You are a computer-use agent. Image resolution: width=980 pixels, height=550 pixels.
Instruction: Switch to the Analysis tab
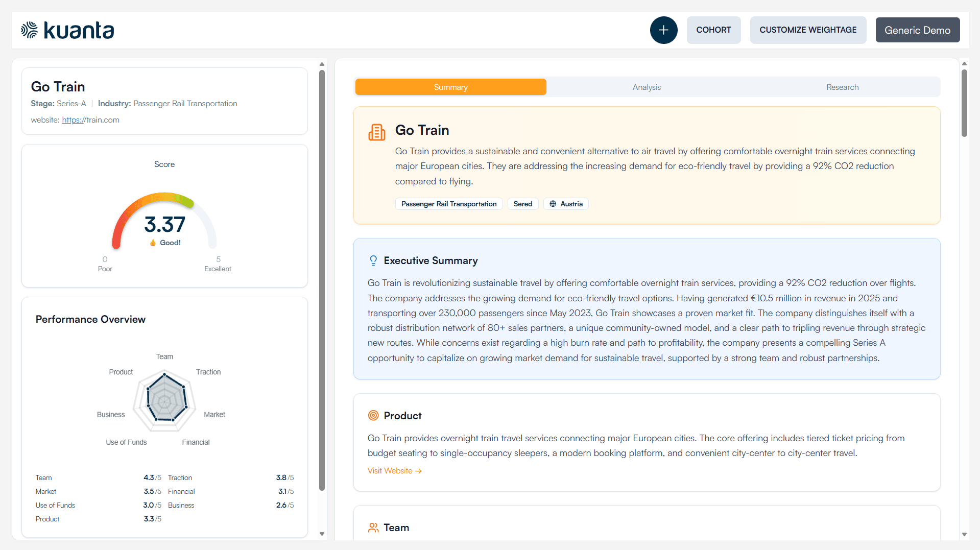tap(647, 87)
